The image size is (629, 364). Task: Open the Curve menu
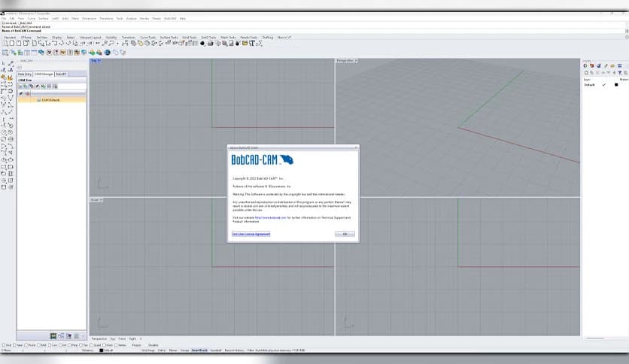[x=32, y=19]
